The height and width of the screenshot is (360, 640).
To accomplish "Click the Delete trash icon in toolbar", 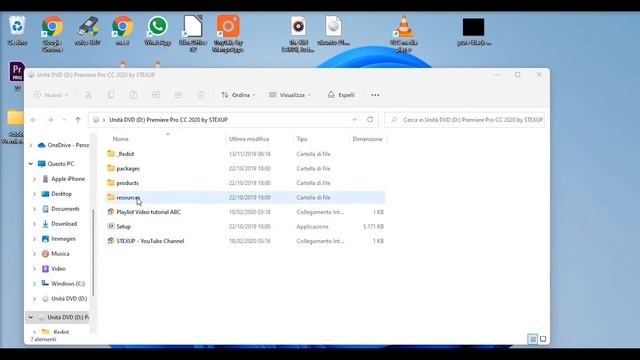I will tap(201, 95).
